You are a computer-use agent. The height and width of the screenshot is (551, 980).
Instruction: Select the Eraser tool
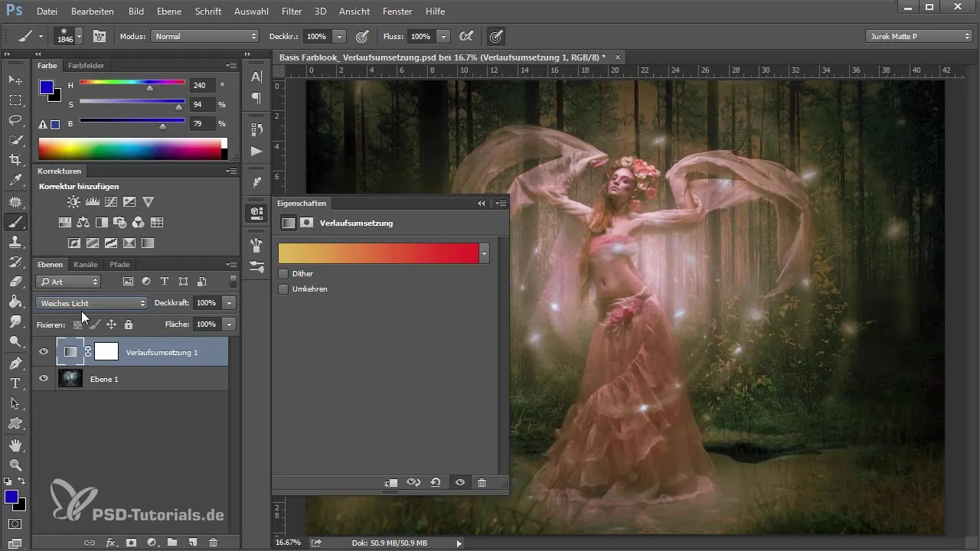coord(15,282)
